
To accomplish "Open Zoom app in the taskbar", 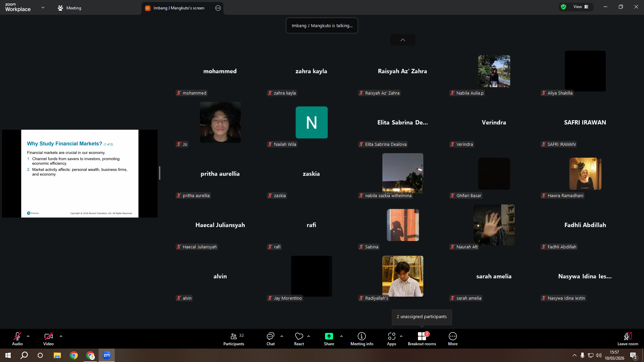I will pos(107,355).
